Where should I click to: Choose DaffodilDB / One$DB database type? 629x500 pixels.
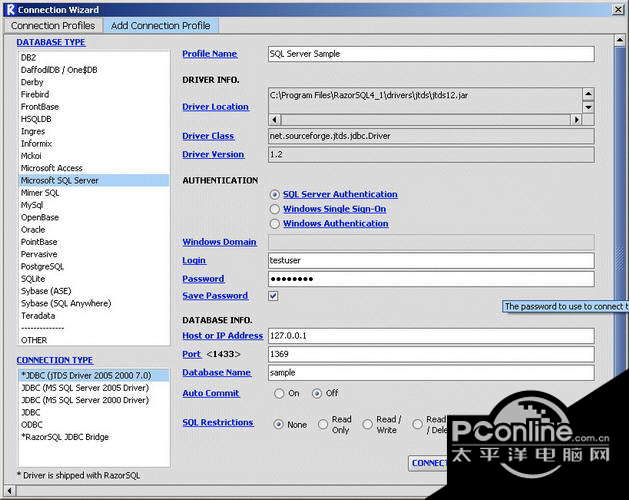click(x=94, y=70)
